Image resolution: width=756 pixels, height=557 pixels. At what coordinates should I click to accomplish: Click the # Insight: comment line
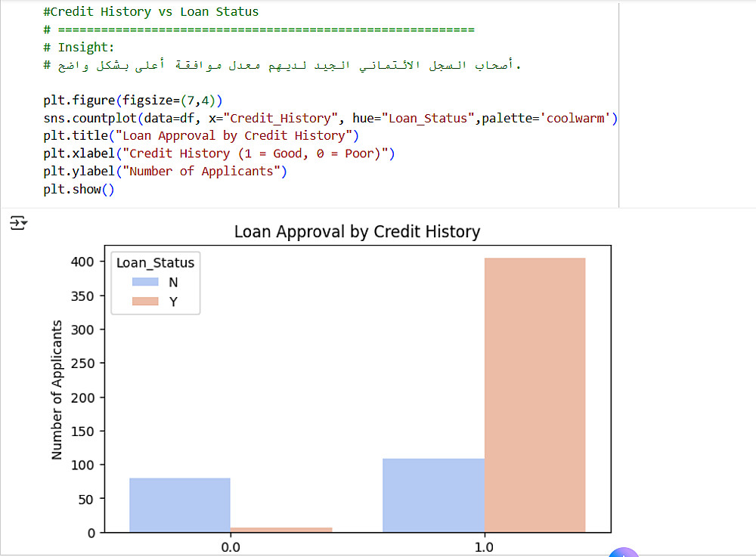click(79, 47)
